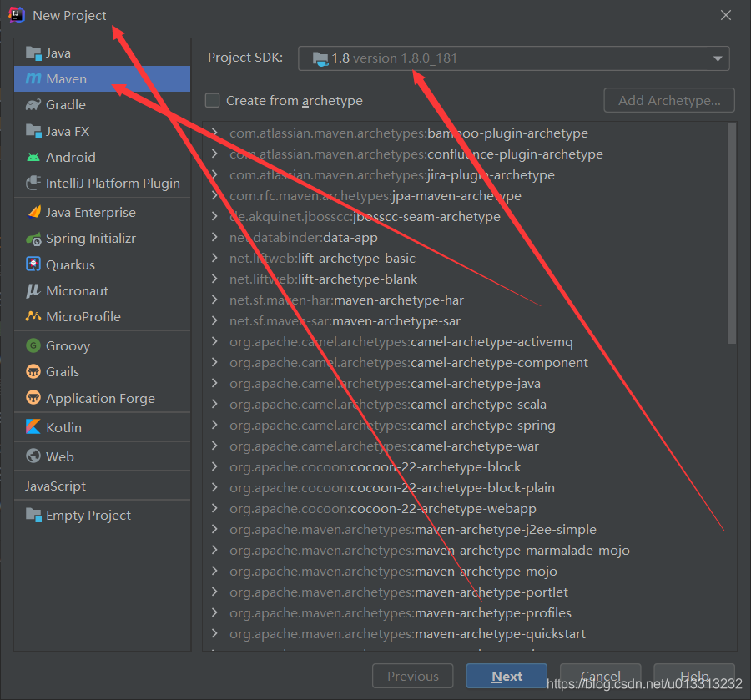Select camel-archetype-war in the list
This screenshot has height=700, width=751.
pos(384,446)
